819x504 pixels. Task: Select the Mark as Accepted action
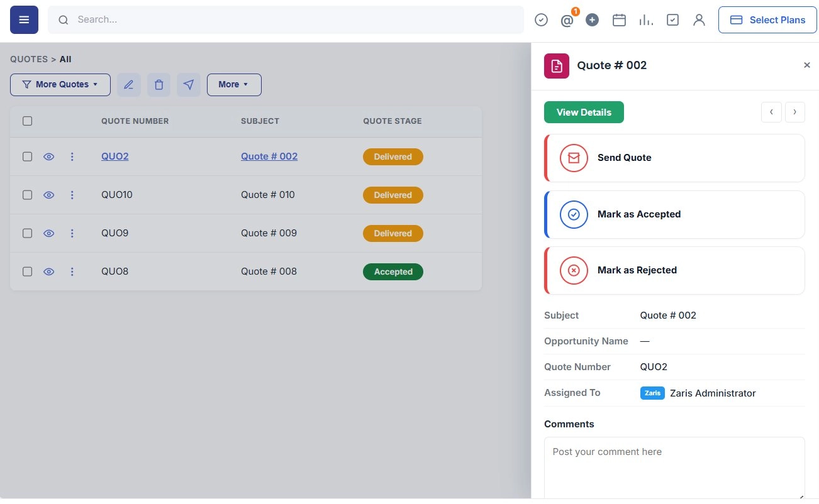tap(674, 214)
